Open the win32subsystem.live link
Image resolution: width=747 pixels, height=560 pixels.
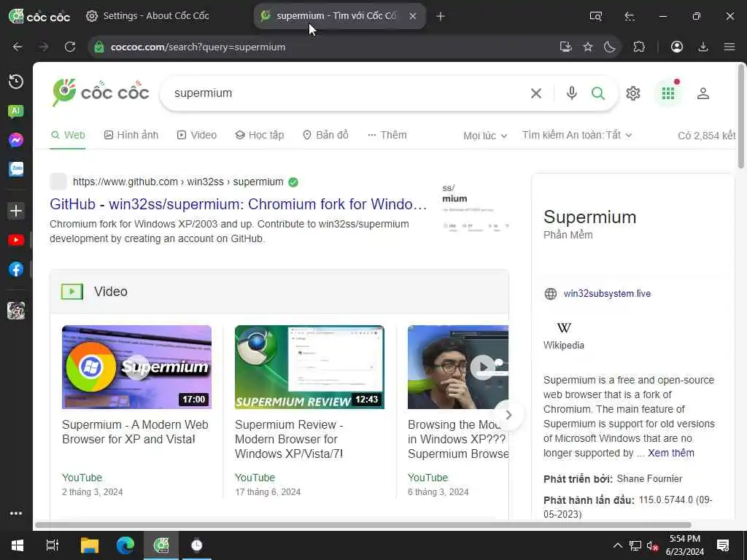pos(607,293)
